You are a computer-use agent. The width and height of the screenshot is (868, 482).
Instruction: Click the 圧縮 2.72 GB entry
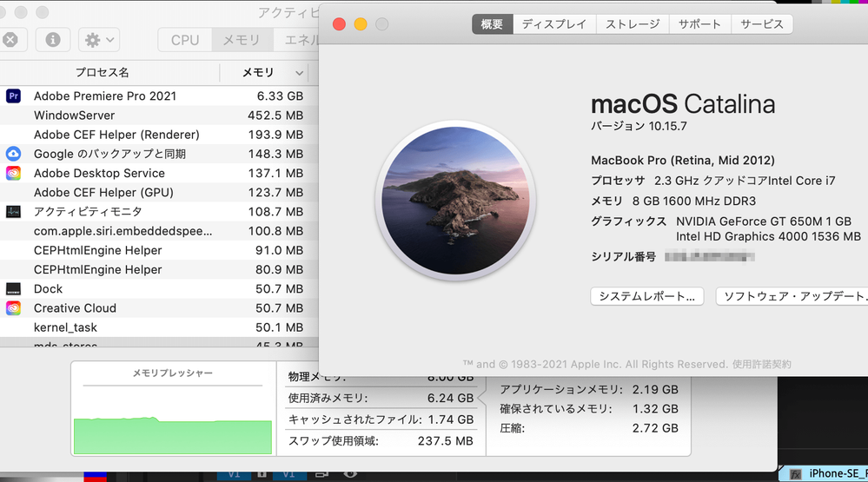point(589,428)
